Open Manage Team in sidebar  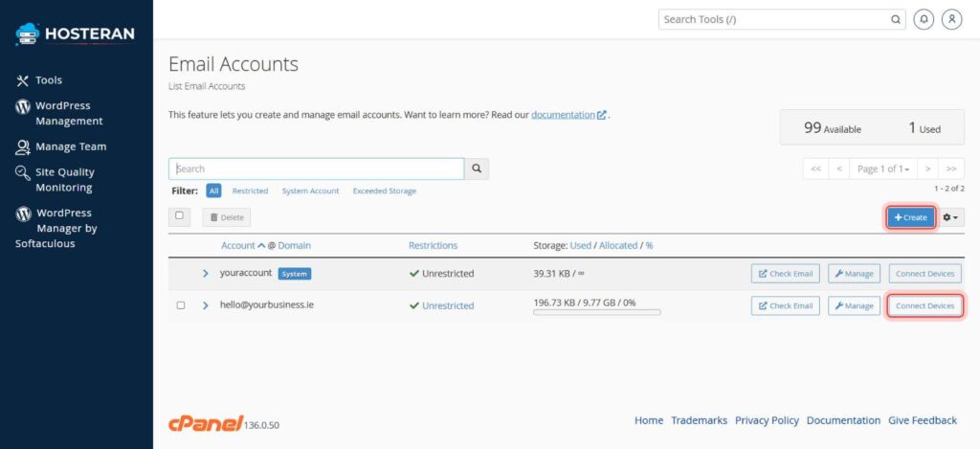60,147
